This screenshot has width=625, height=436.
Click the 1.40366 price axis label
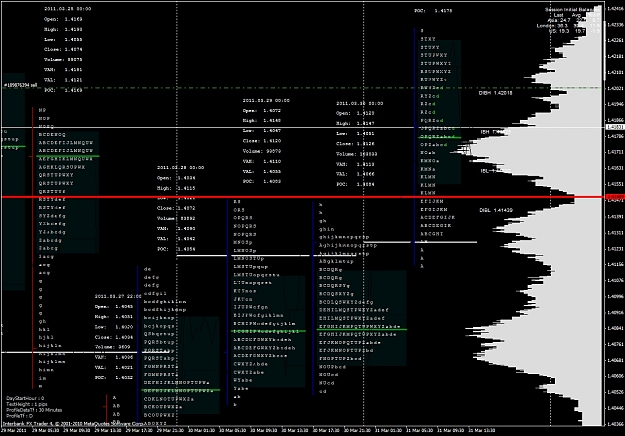(615, 424)
